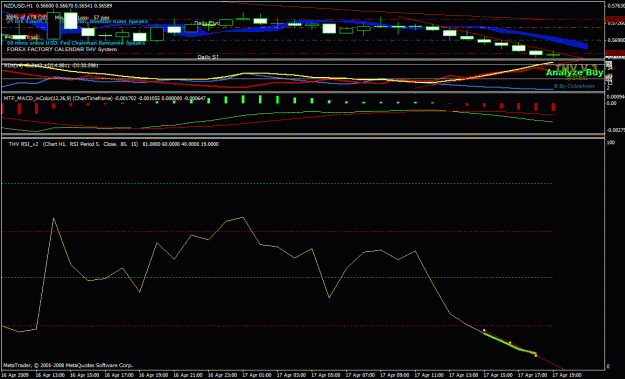Click the '17 Apr 11:00' time axis label

click(429, 375)
